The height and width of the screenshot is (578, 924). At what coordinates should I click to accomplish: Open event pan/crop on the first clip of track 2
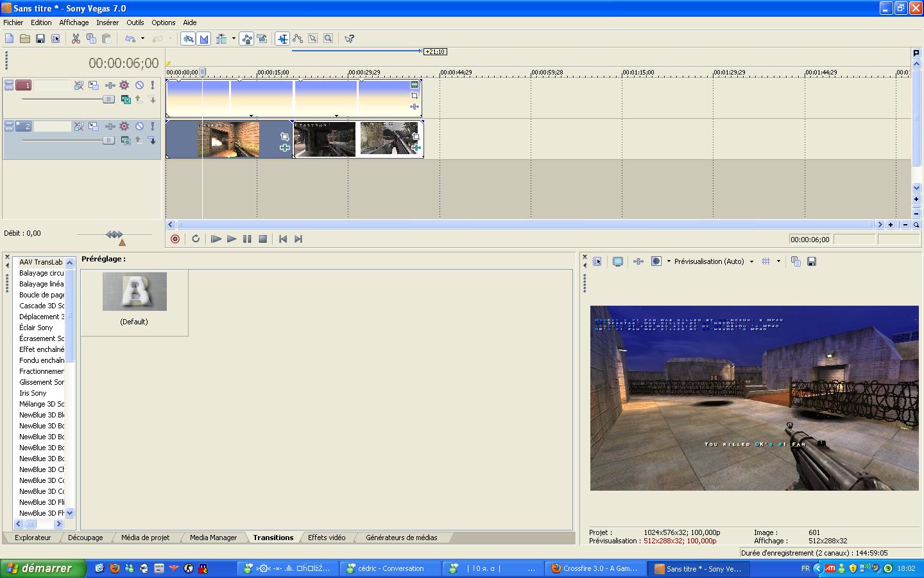point(284,137)
